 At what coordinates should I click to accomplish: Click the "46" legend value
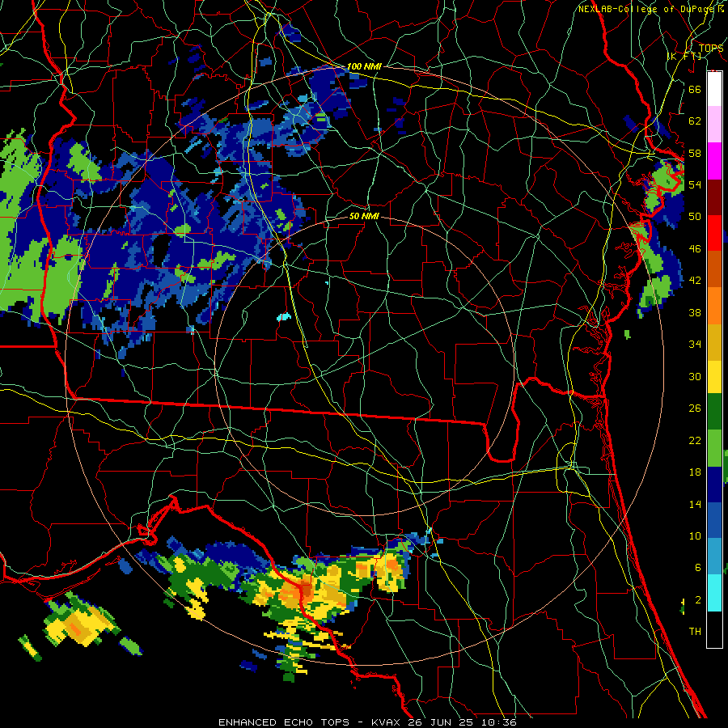click(x=695, y=249)
